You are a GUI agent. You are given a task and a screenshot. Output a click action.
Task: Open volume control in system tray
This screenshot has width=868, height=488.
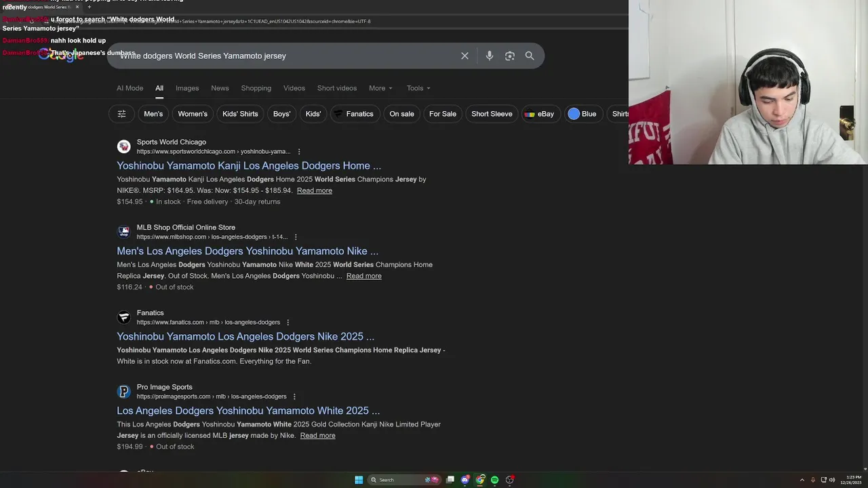pos(832,480)
